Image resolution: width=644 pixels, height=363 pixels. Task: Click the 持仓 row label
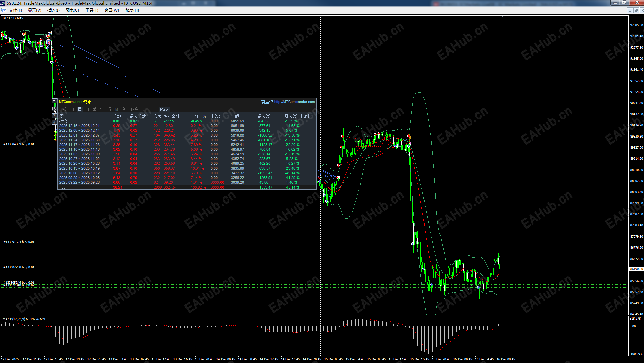click(63, 121)
